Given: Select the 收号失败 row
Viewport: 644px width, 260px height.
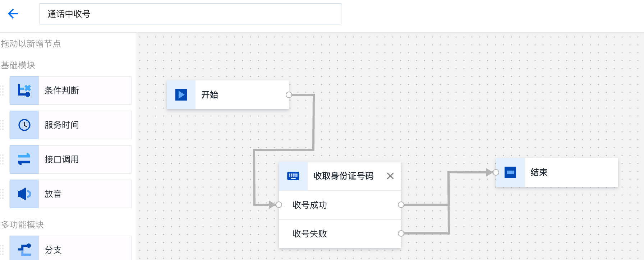Looking at the screenshot, I should tap(340, 234).
